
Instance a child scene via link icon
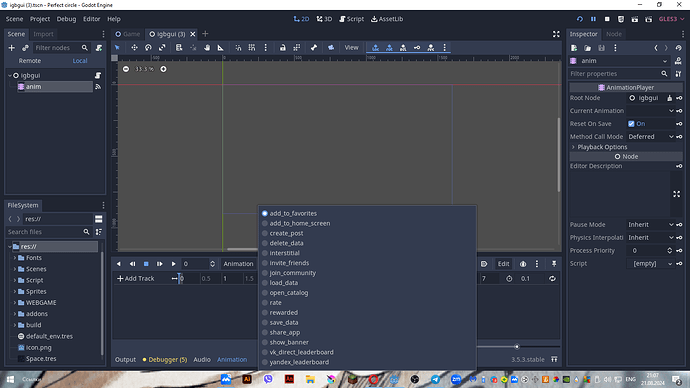coord(25,48)
